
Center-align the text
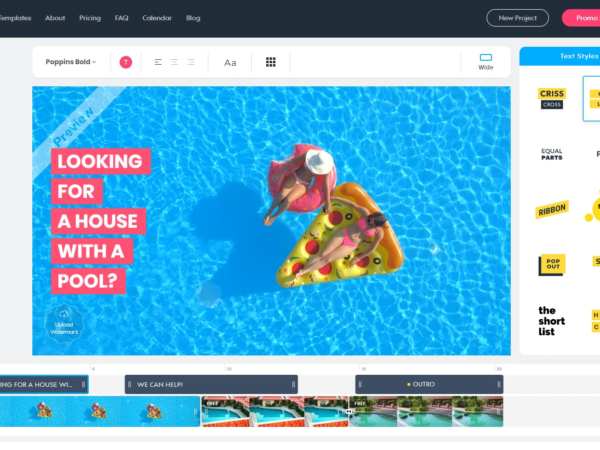tap(175, 62)
